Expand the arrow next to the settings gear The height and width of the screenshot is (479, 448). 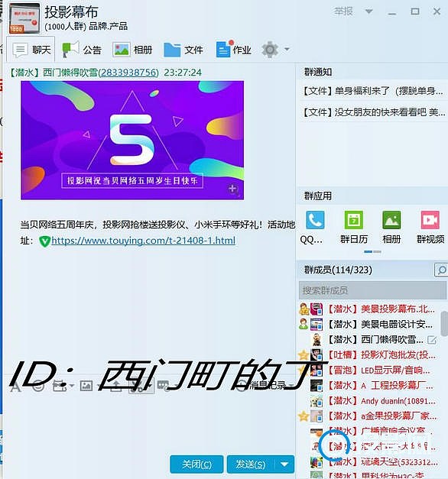(287, 49)
